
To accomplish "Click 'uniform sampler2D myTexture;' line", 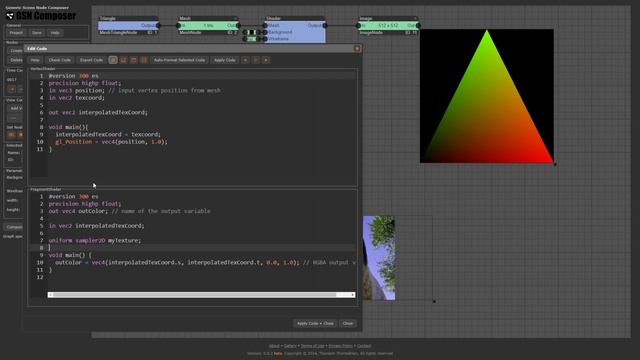I will pyautogui.click(x=95, y=241).
